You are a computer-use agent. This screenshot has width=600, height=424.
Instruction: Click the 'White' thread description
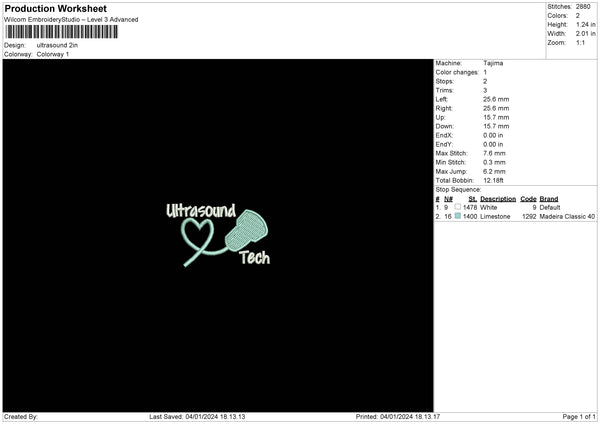pos(489,207)
